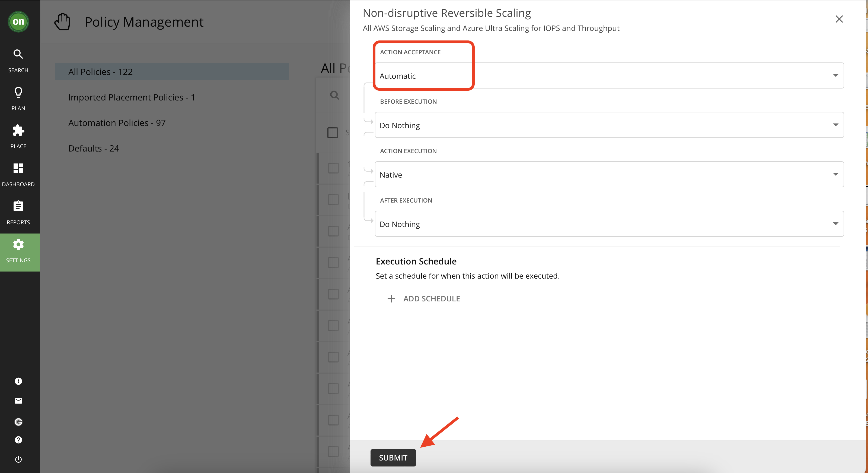Submit the scaling action settings
The width and height of the screenshot is (868, 473).
click(x=393, y=458)
